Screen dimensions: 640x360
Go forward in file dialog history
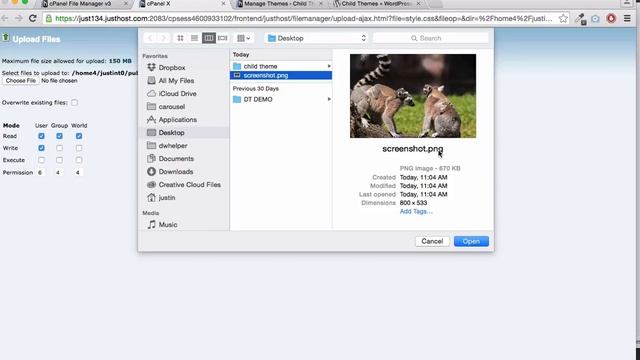click(164, 38)
